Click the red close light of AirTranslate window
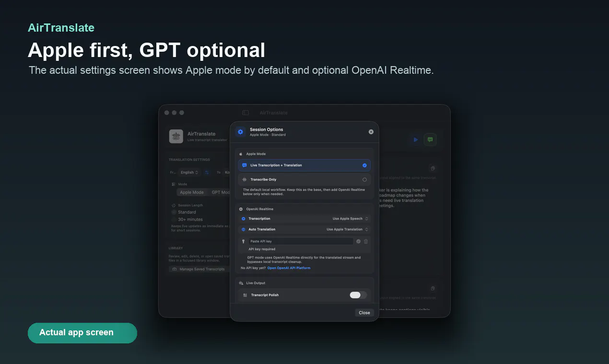609x364 pixels. tap(167, 113)
